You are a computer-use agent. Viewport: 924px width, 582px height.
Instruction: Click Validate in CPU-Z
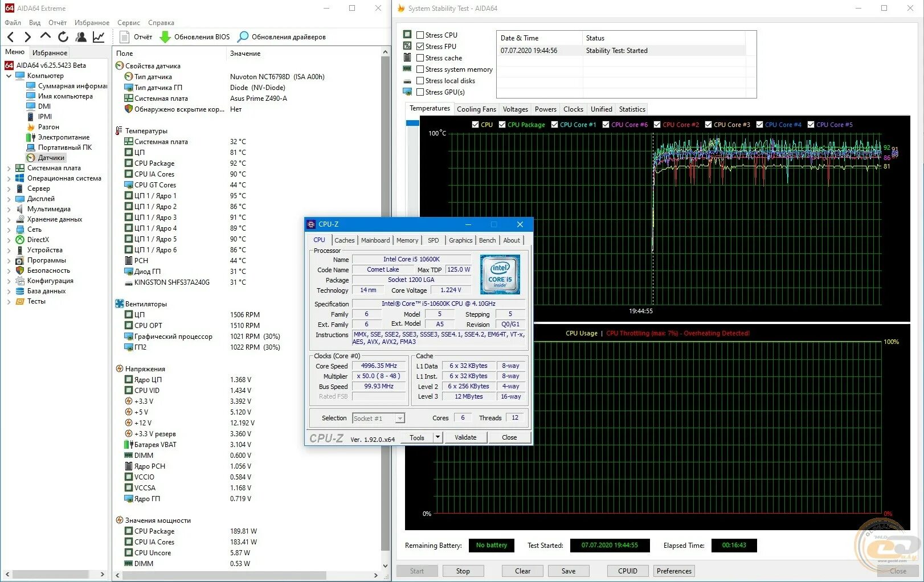465,437
